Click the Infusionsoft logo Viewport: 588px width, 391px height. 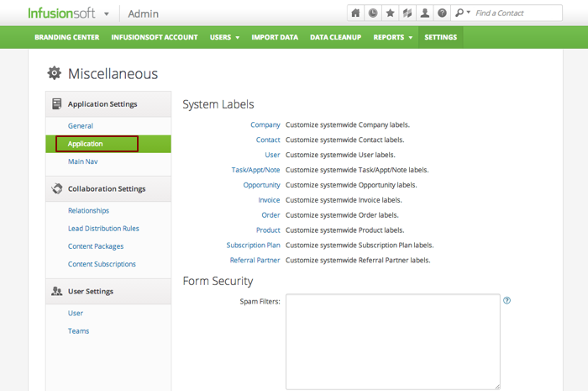(x=61, y=13)
